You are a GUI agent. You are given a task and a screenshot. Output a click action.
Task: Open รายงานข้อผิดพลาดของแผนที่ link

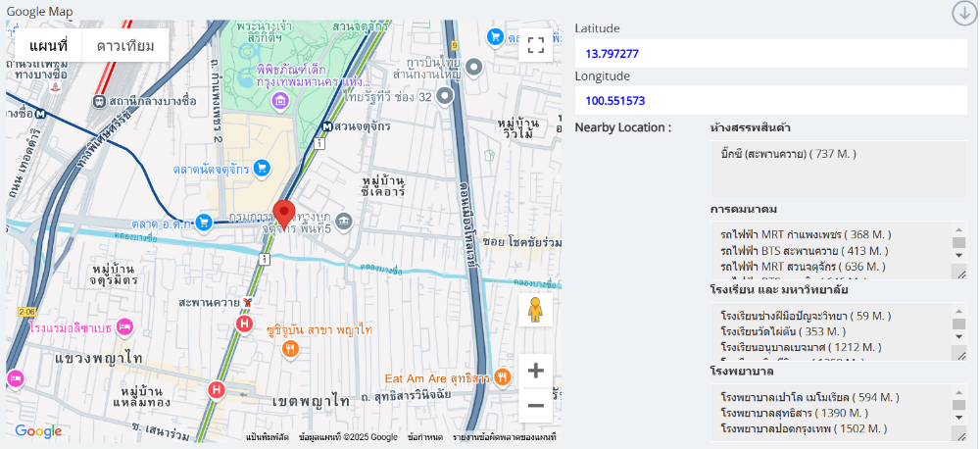(504, 437)
